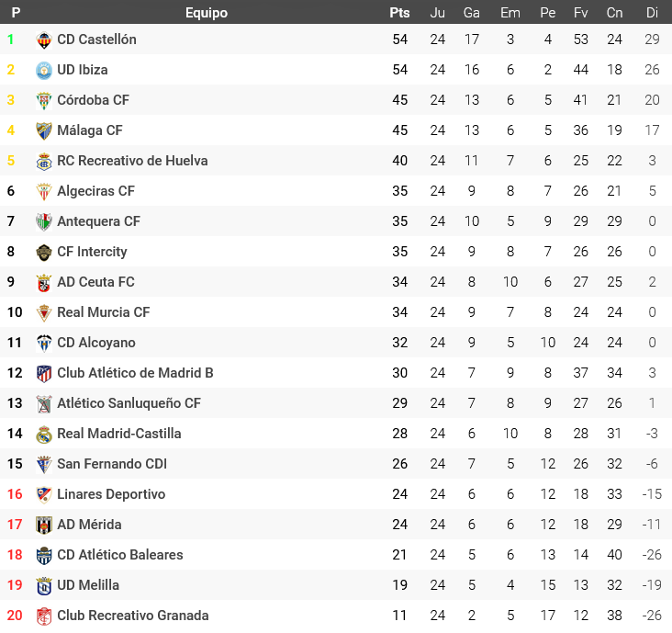The width and height of the screenshot is (672, 633).
Task: Sort by the Equipo column header
Action: point(207,13)
